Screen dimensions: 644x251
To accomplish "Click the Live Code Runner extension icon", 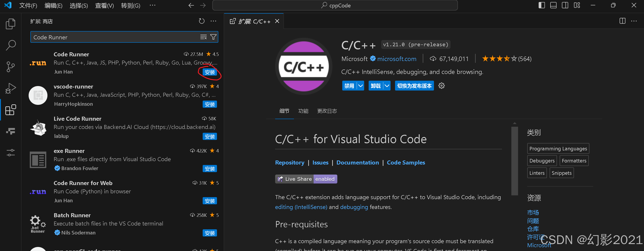I will click(x=38, y=127).
